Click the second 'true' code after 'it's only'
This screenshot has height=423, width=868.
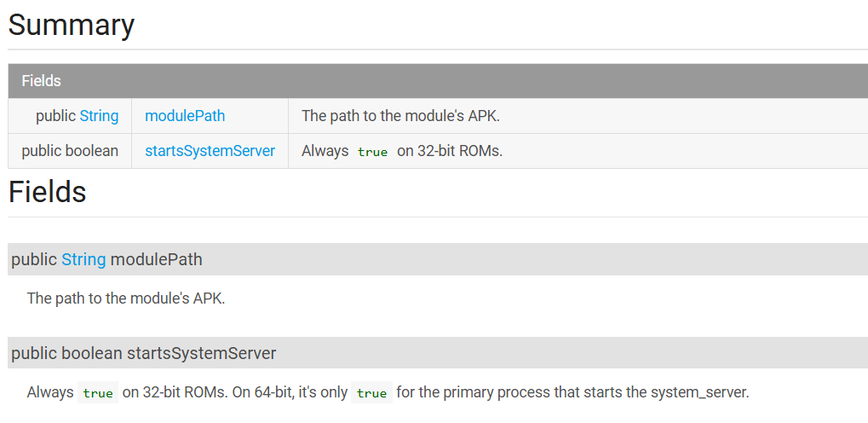pyautogui.click(x=371, y=393)
